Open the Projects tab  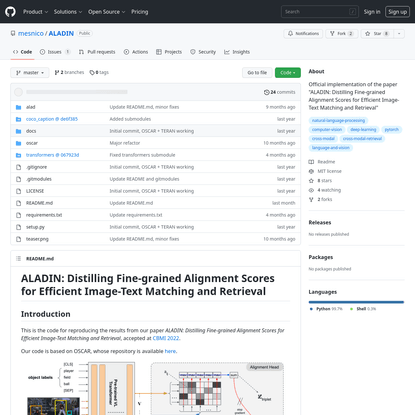pyautogui.click(x=169, y=52)
